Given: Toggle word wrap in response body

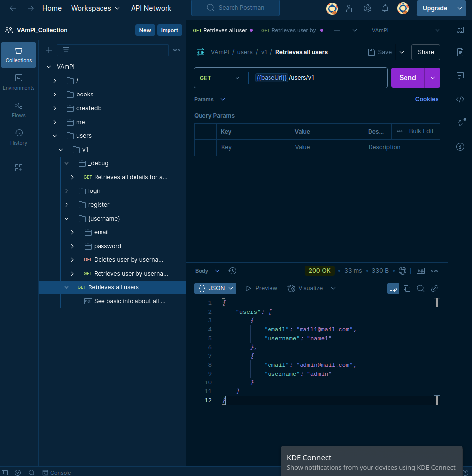Looking at the screenshot, I should point(393,288).
